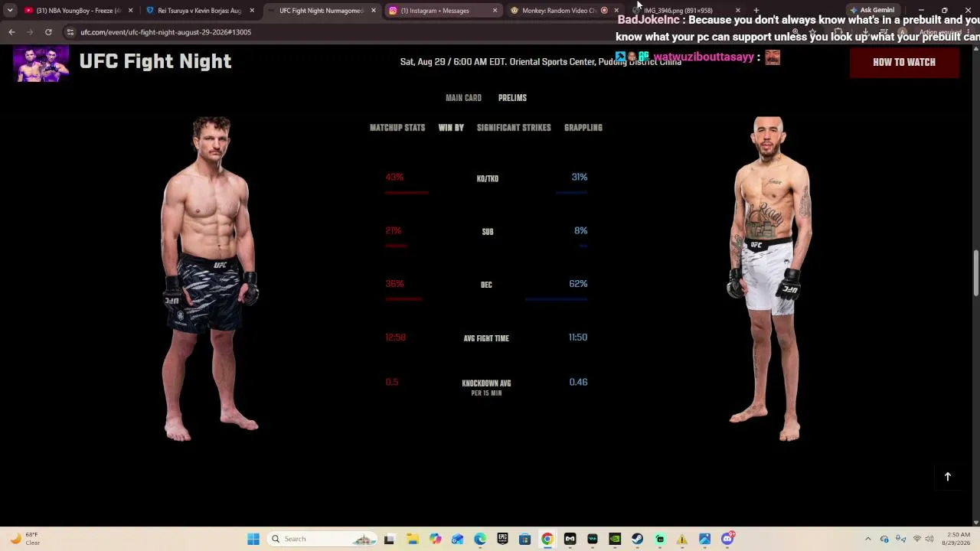
Task: Open Task View from the taskbar
Action: point(389,539)
